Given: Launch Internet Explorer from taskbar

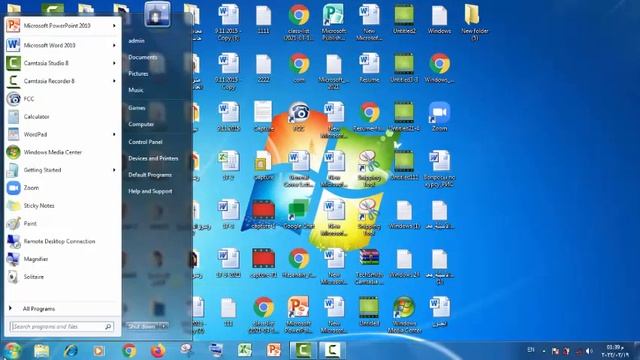Looking at the screenshot, I should point(71,351).
